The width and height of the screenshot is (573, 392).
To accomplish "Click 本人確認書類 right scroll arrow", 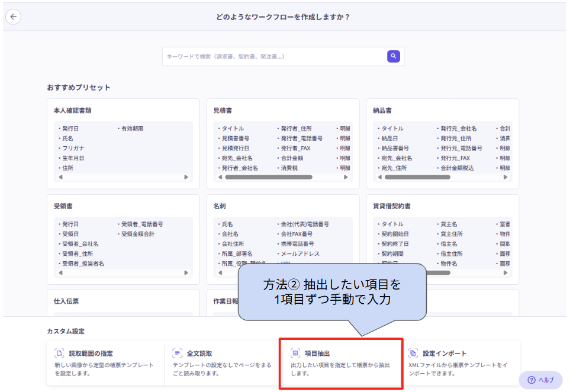I will click(186, 177).
